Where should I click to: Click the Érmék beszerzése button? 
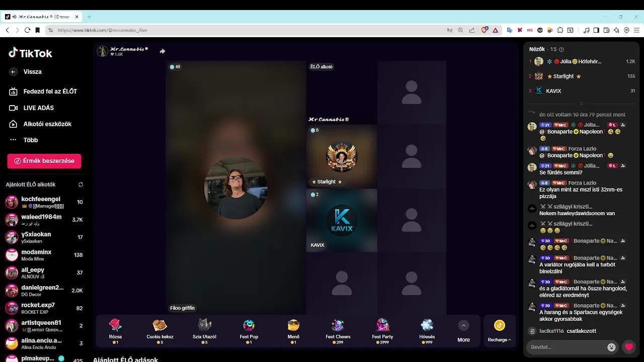click(44, 161)
